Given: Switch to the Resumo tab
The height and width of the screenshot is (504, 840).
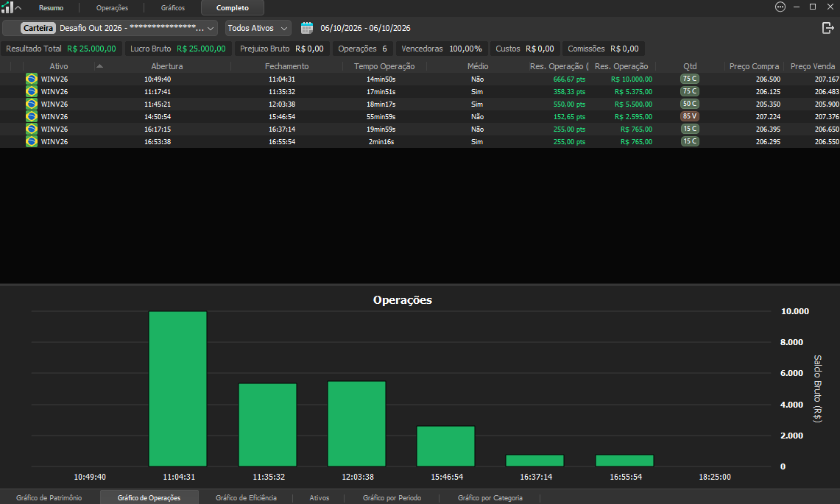Looking at the screenshot, I should [x=51, y=8].
